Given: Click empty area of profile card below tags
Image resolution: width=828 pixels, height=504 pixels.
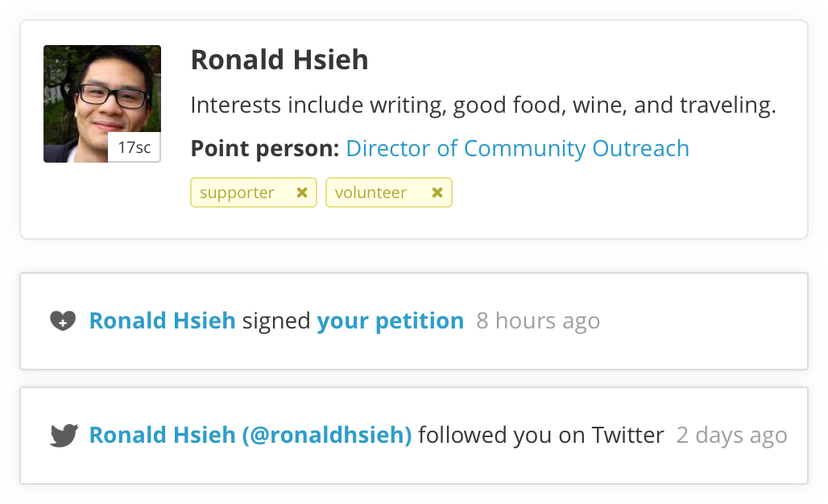Looking at the screenshot, I should (581, 223).
